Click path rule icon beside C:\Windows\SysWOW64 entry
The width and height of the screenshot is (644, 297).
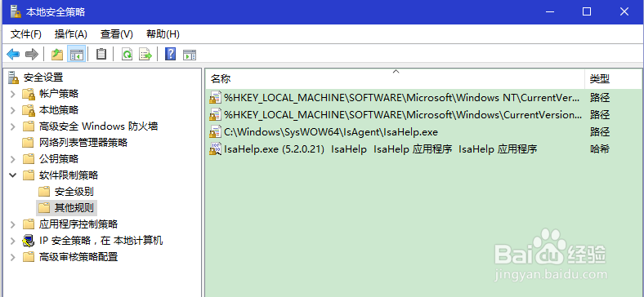(215, 132)
